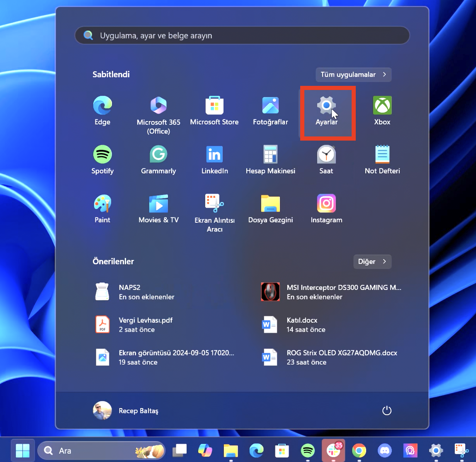Open Slack with 35 badge on taskbar
The height and width of the screenshot is (462, 476).
tap(333, 450)
